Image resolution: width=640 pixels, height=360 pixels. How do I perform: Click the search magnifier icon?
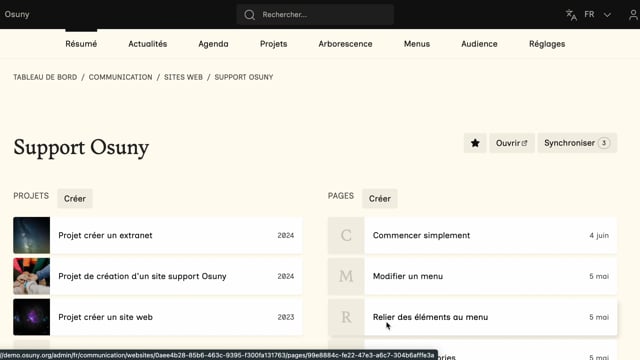coord(249,15)
